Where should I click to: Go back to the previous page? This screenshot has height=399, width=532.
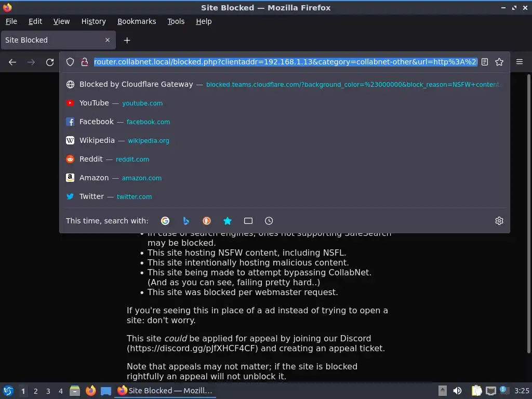click(12, 62)
